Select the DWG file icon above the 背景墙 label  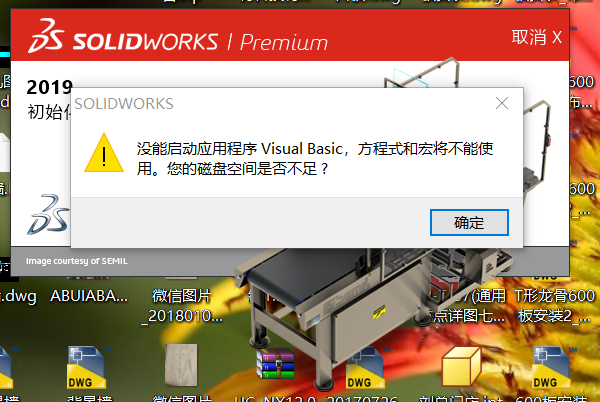(86, 367)
